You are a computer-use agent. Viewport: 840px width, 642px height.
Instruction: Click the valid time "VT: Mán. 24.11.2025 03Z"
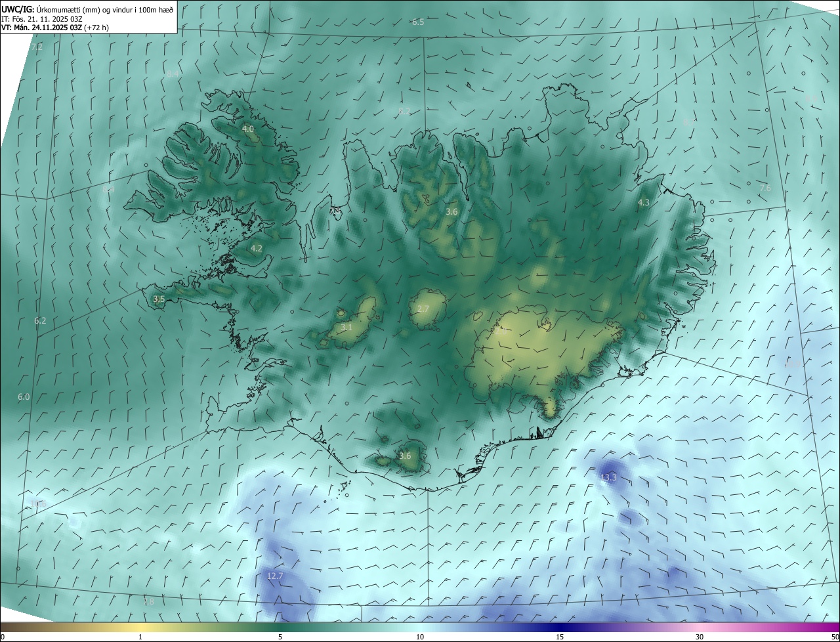tap(42, 28)
